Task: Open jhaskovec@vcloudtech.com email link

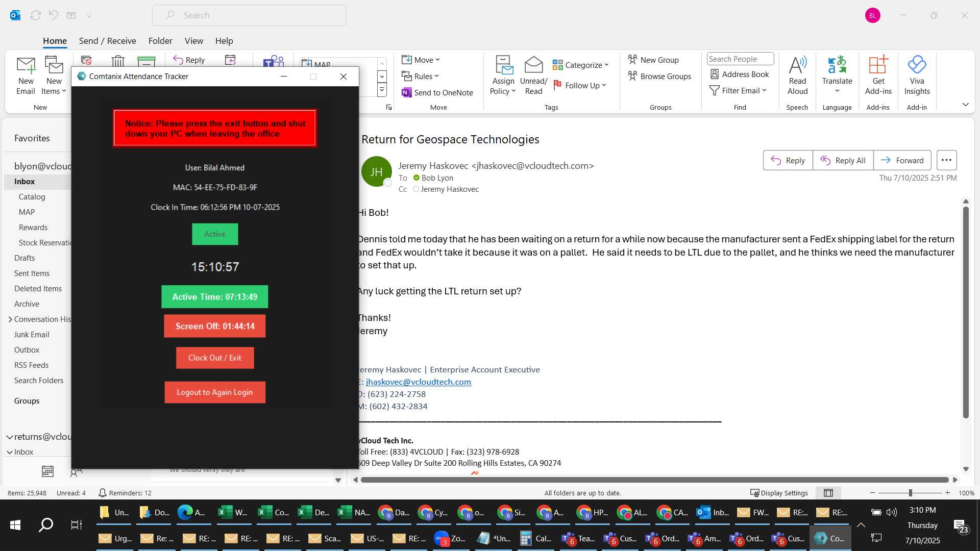Action: (x=419, y=382)
